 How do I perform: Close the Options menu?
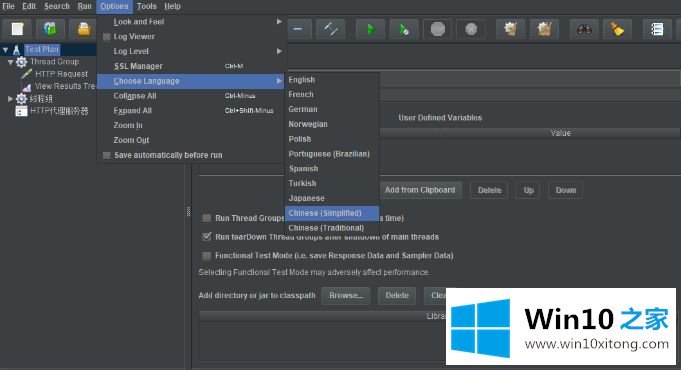pos(114,6)
